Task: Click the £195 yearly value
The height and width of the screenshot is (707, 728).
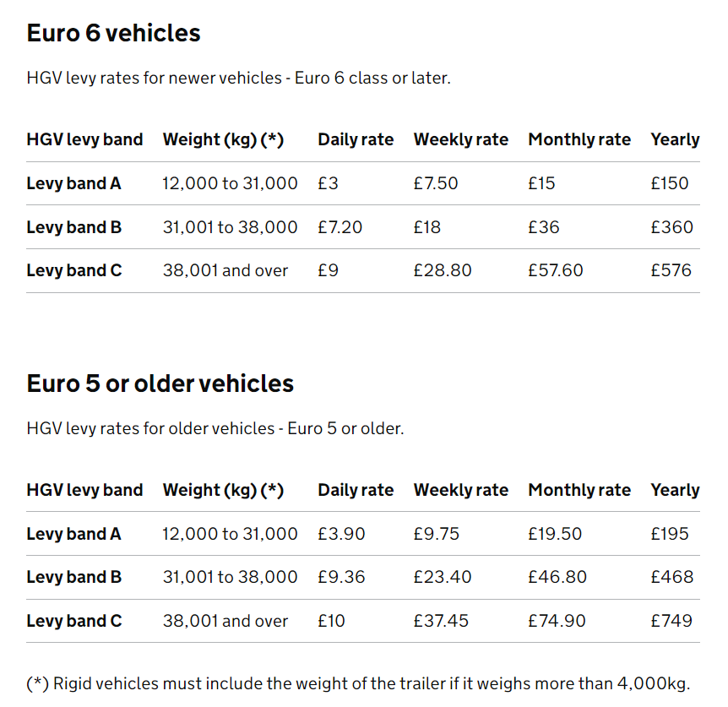Action: (670, 534)
